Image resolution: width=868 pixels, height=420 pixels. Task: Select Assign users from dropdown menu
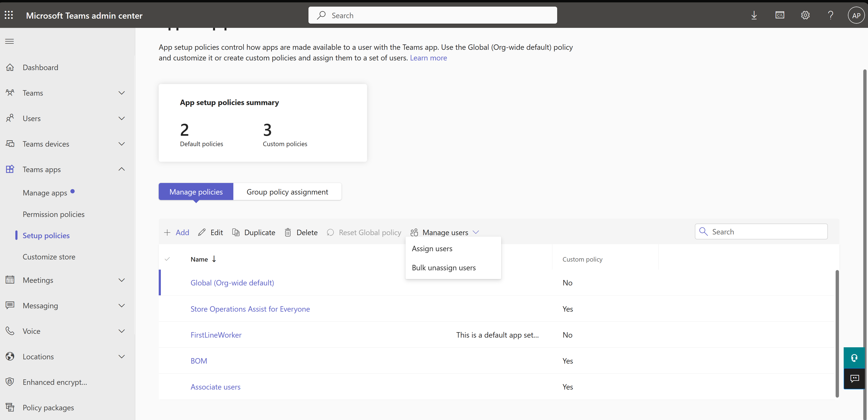click(x=431, y=248)
